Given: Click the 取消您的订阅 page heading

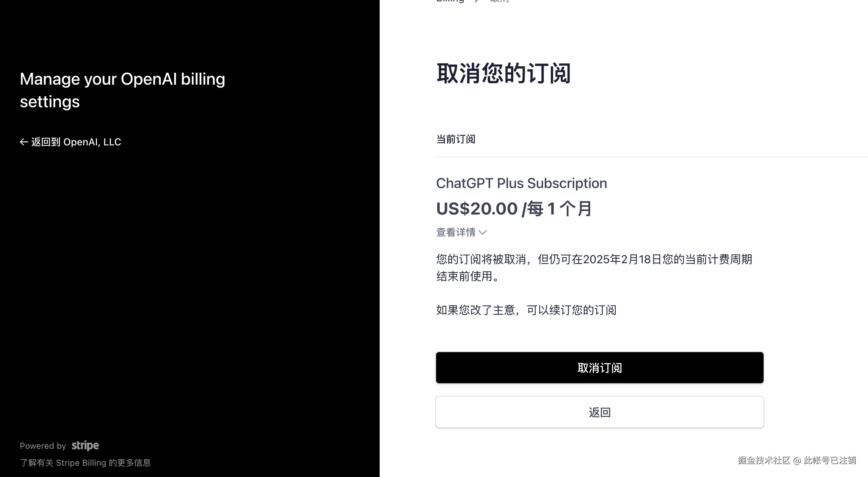Looking at the screenshot, I should coord(504,73).
